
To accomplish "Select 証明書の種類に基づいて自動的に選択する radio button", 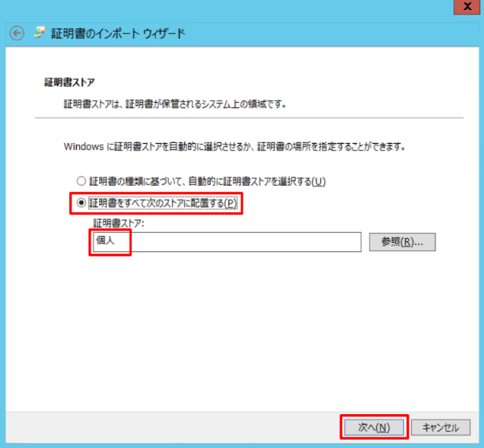I will click(x=81, y=181).
